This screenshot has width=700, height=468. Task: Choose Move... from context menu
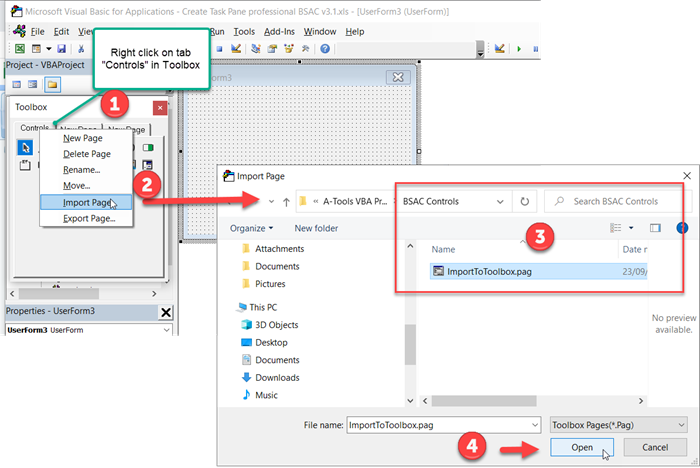point(86,186)
